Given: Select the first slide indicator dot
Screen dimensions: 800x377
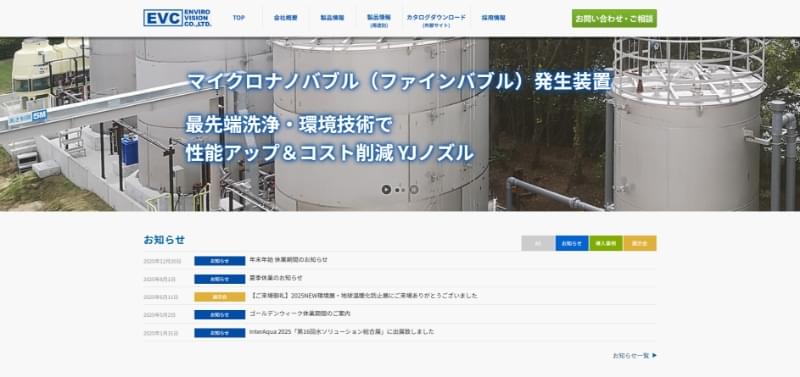Looking at the screenshot, I should point(397,190).
